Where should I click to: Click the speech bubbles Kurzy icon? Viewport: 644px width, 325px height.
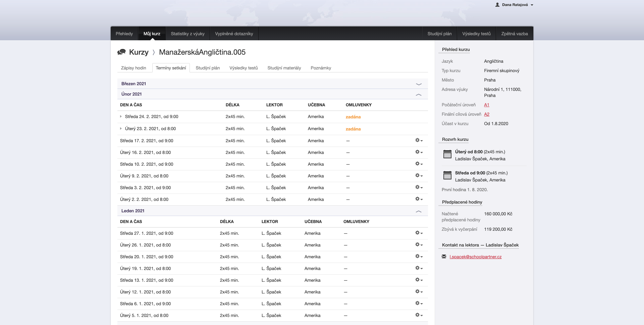click(x=121, y=52)
